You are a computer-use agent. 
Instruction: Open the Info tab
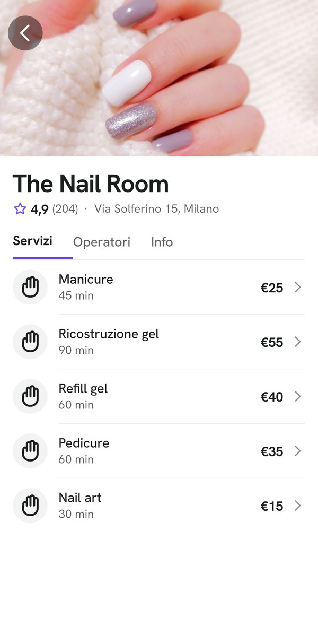coord(162,242)
